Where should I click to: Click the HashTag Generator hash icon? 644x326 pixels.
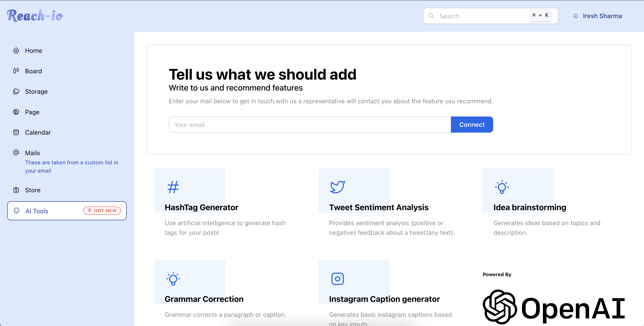[173, 187]
